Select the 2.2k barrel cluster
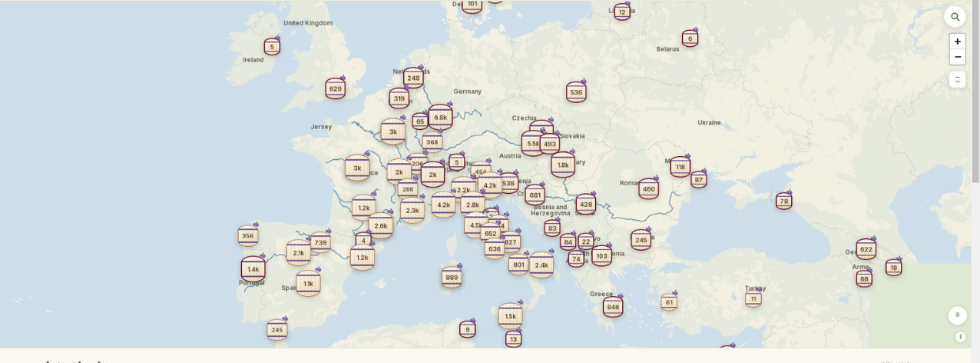 point(463,190)
